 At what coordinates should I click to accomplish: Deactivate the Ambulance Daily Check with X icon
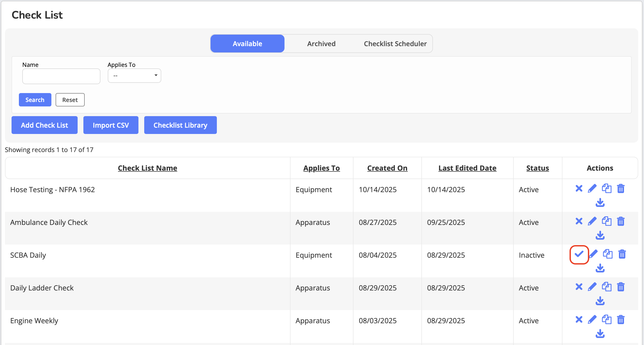click(579, 221)
